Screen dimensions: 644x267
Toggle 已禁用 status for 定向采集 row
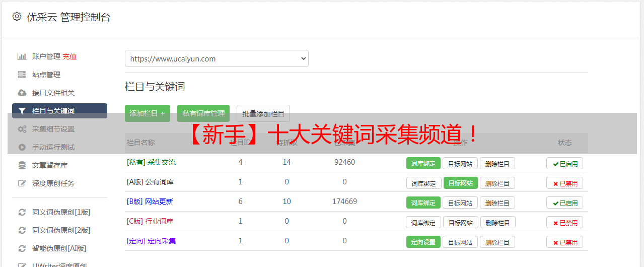[564, 242]
